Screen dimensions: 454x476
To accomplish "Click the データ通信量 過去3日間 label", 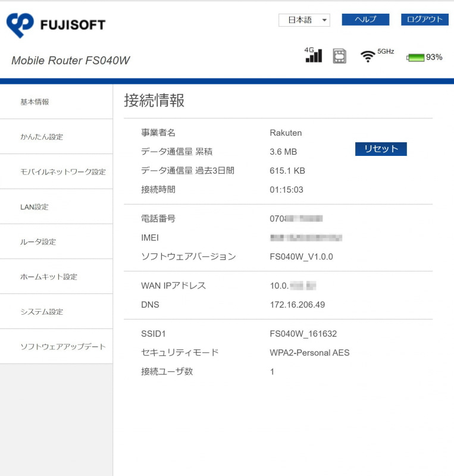I will click(187, 171).
